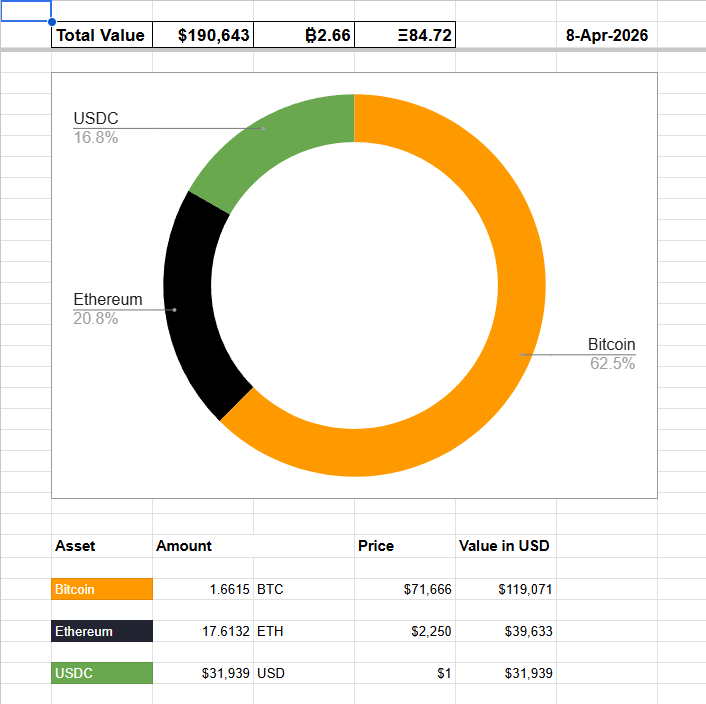Select the ₿2.66 total cell
This screenshot has width=706, height=704.
click(x=304, y=35)
